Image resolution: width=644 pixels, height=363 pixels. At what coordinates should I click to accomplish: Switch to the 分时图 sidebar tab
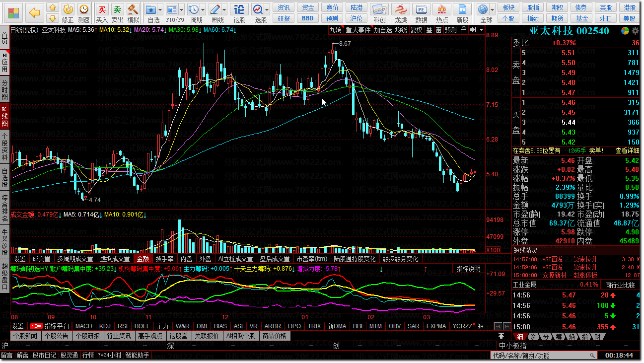coord(5,89)
